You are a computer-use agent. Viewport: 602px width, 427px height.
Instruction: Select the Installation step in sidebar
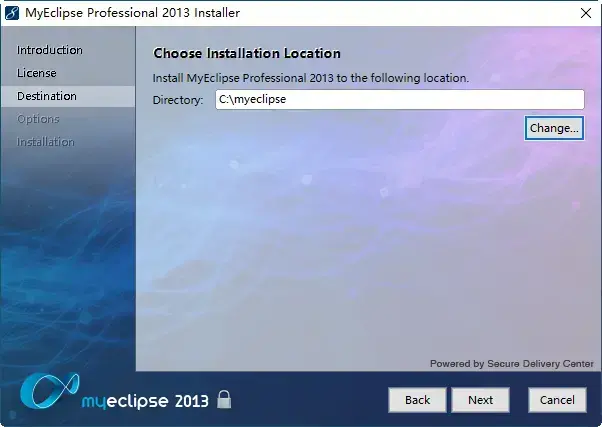click(45, 142)
